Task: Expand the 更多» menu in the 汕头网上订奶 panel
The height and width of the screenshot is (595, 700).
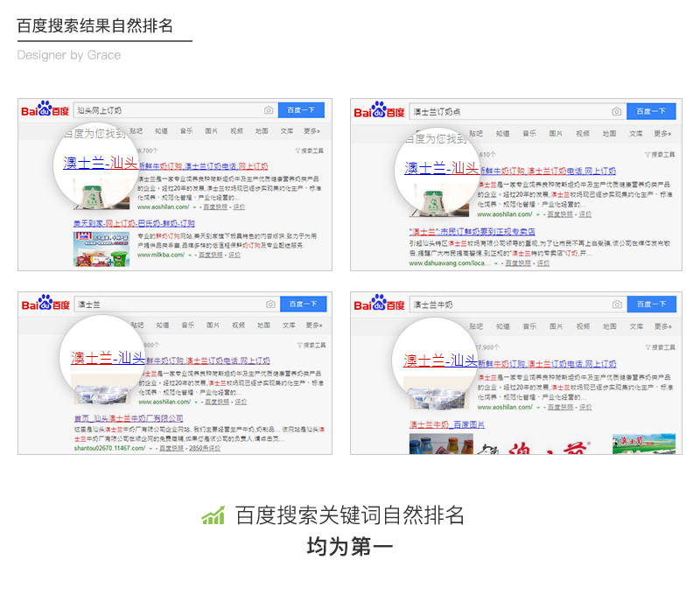Action: (312, 130)
